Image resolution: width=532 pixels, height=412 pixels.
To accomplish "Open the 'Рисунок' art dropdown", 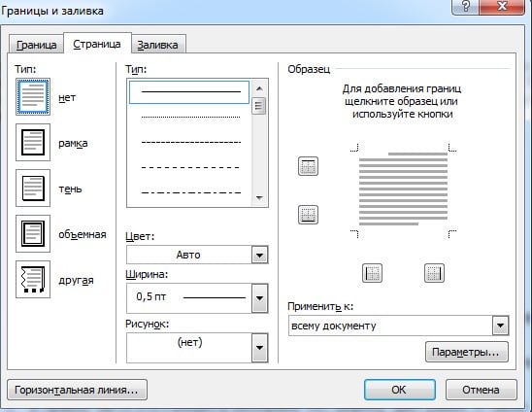I will click(260, 348).
